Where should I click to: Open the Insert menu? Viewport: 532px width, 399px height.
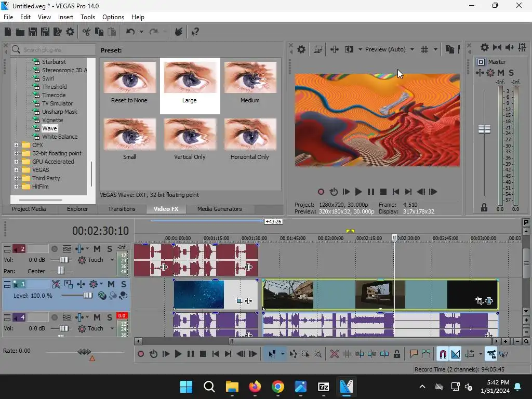(65, 17)
